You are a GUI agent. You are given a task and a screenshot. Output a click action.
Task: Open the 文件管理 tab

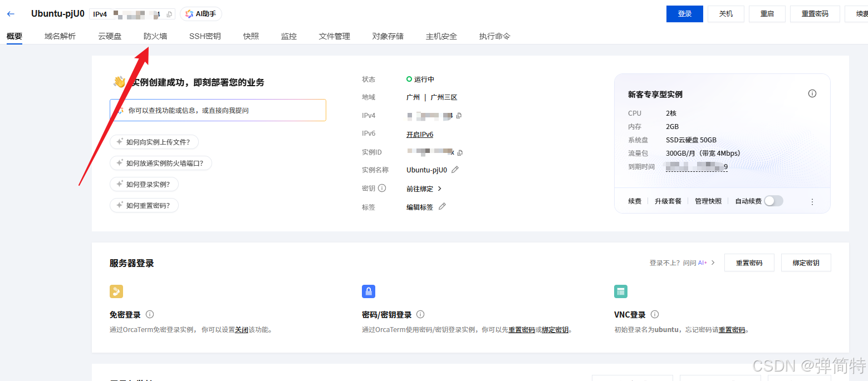335,36
